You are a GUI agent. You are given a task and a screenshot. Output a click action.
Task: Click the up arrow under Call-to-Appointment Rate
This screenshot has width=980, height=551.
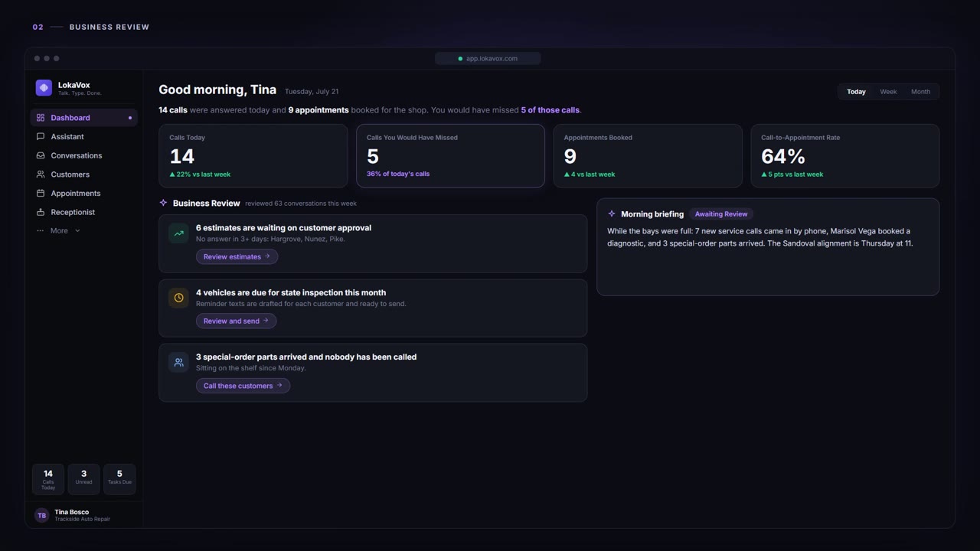coord(764,174)
